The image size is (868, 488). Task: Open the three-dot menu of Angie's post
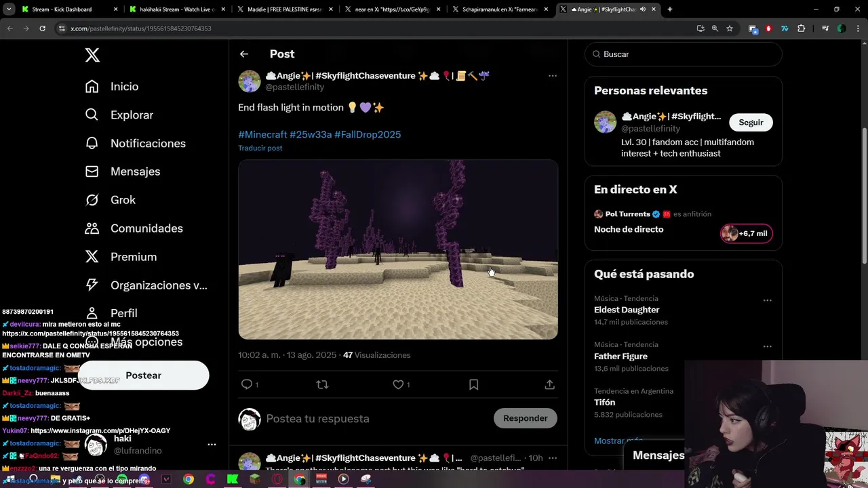pyautogui.click(x=553, y=76)
